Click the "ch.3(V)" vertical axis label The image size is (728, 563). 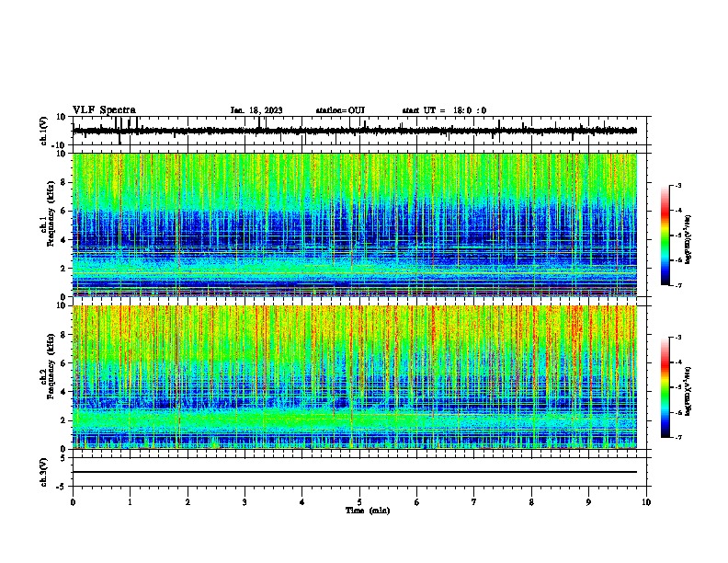point(44,472)
